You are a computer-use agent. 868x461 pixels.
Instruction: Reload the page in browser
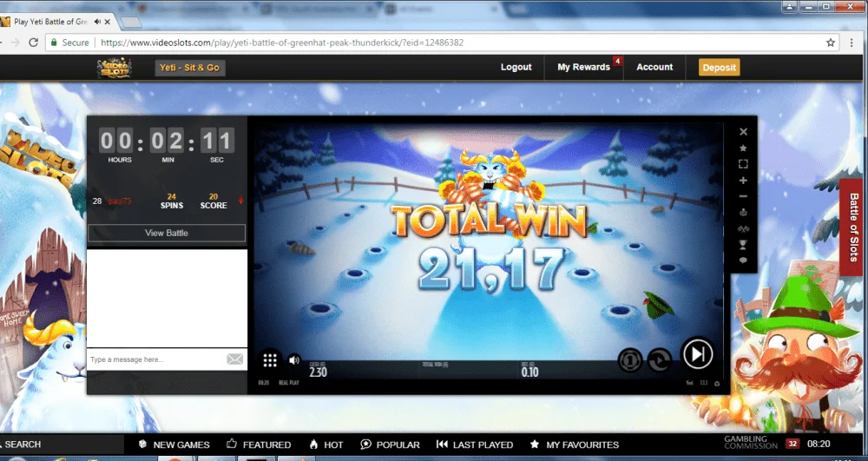(x=33, y=43)
